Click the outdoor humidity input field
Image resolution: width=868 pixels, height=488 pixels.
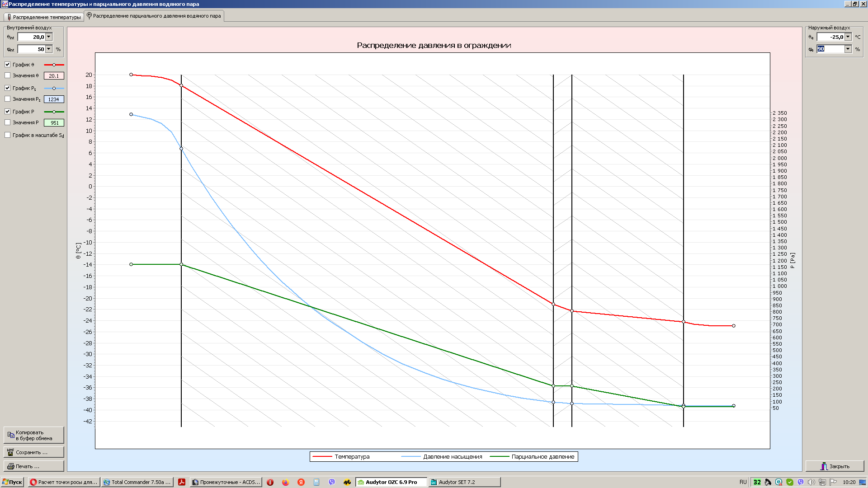pyautogui.click(x=830, y=49)
